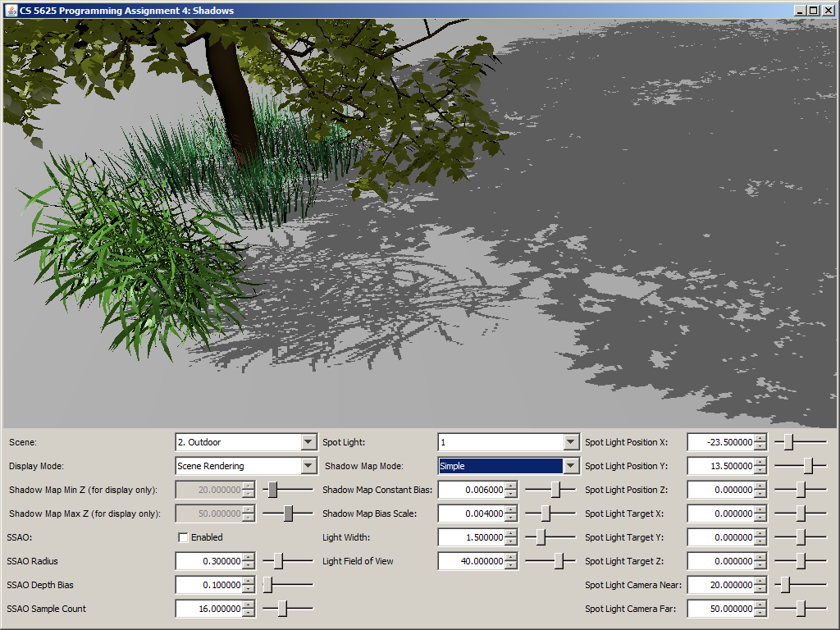Decrease SSAO Depth Bias with down arrow
This screenshot has width=840, height=630.
tap(249, 589)
